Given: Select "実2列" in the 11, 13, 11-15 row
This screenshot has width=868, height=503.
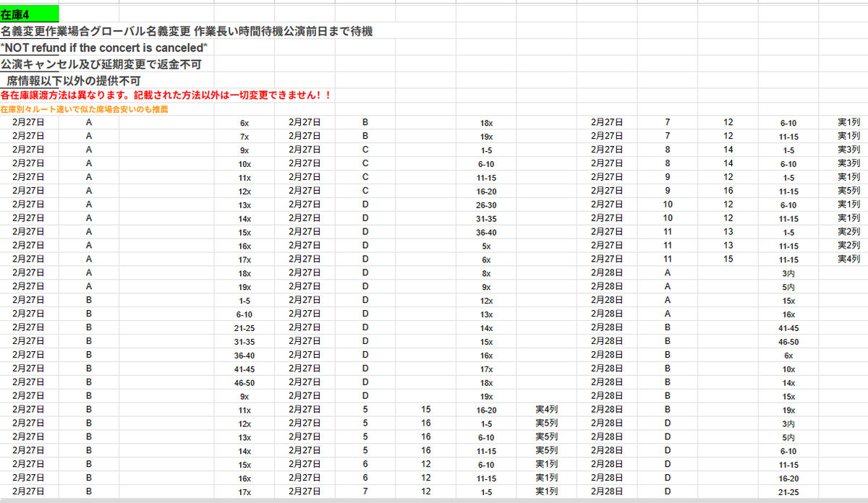Looking at the screenshot, I should pos(848,246).
